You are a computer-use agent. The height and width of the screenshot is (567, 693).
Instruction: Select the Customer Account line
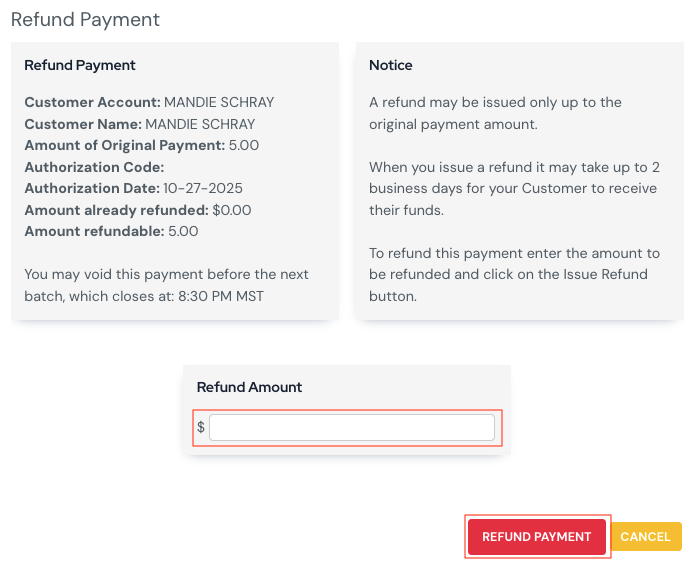149,102
